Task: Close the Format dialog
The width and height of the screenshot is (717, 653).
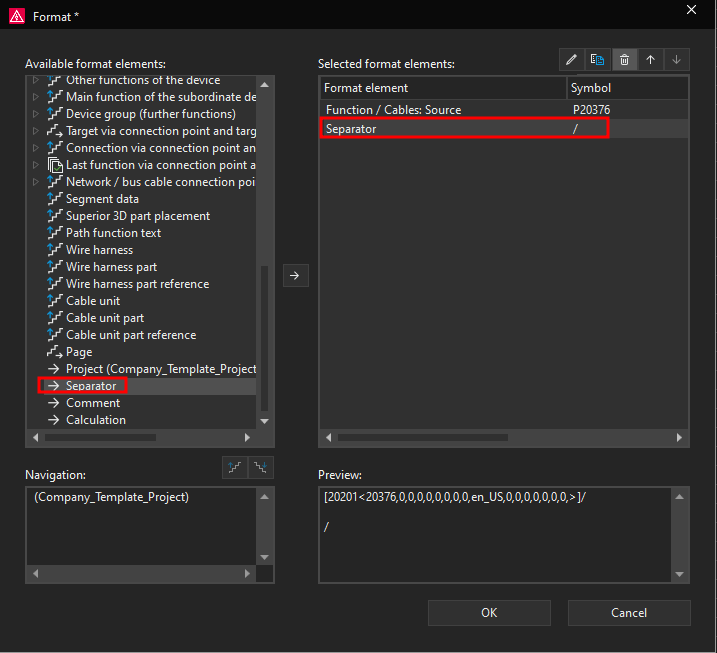Action: coord(691,10)
